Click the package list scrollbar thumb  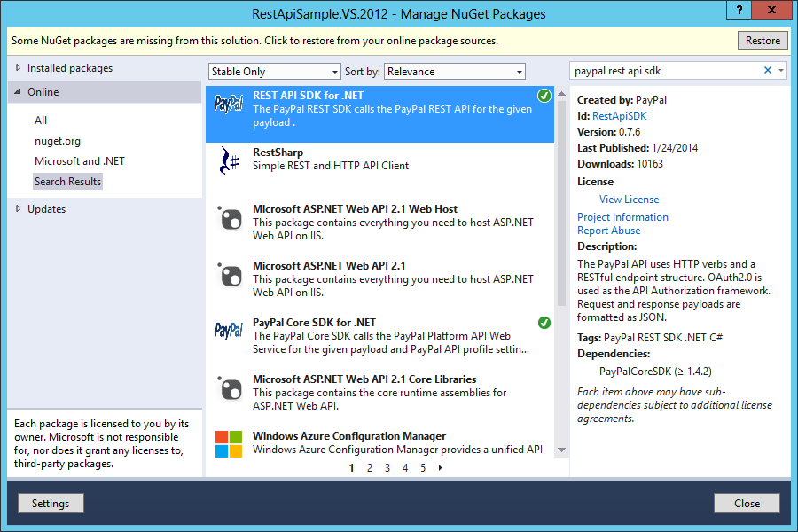(561, 204)
